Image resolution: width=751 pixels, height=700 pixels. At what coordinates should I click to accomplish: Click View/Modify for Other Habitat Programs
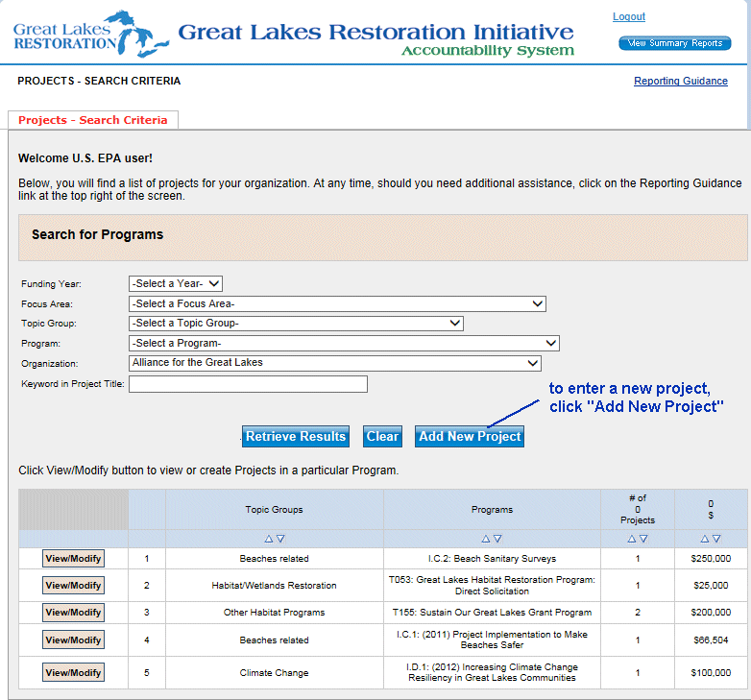point(73,613)
